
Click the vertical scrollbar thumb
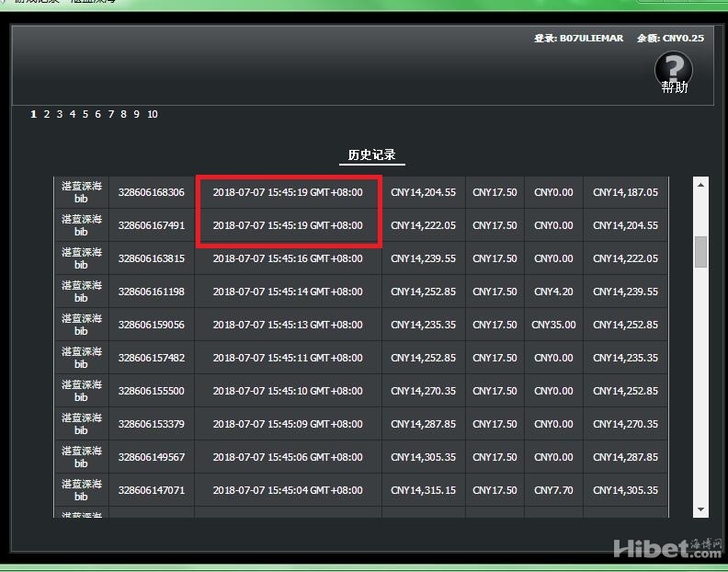701,251
